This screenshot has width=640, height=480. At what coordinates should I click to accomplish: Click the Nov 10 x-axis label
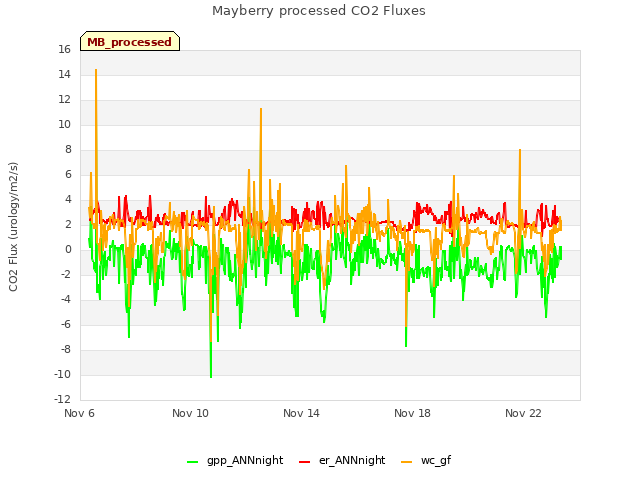(190, 413)
